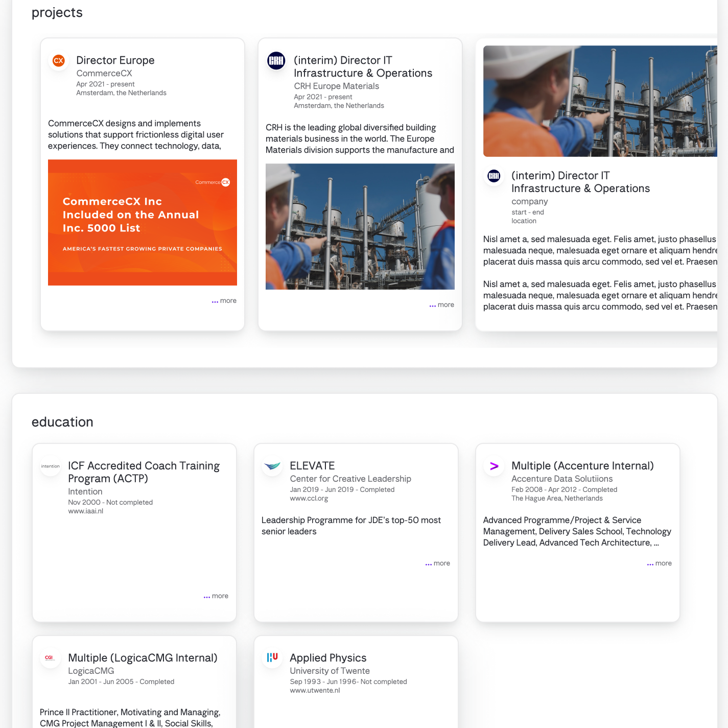Click the Center for Creative Leadership logo
The image size is (728, 728).
tap(272, 466)
